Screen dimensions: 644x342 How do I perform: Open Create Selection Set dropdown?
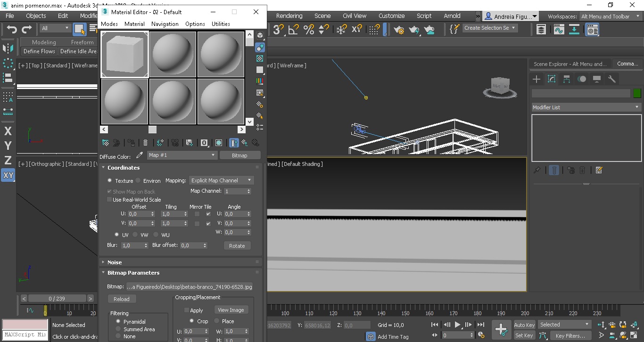coord(489,28)
